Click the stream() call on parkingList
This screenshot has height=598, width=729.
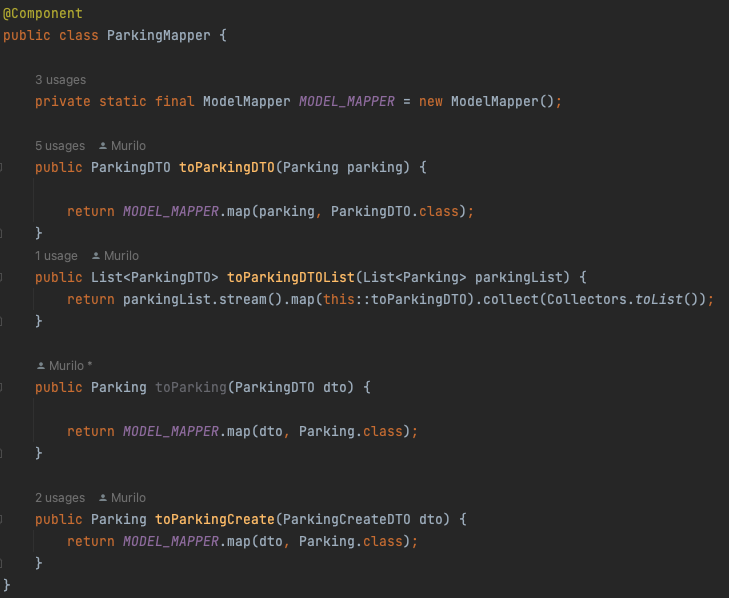(251, 299)
